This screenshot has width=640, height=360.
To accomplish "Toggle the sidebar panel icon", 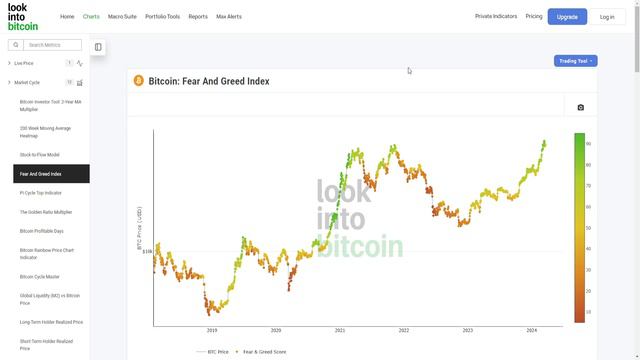I will [98, 47].
